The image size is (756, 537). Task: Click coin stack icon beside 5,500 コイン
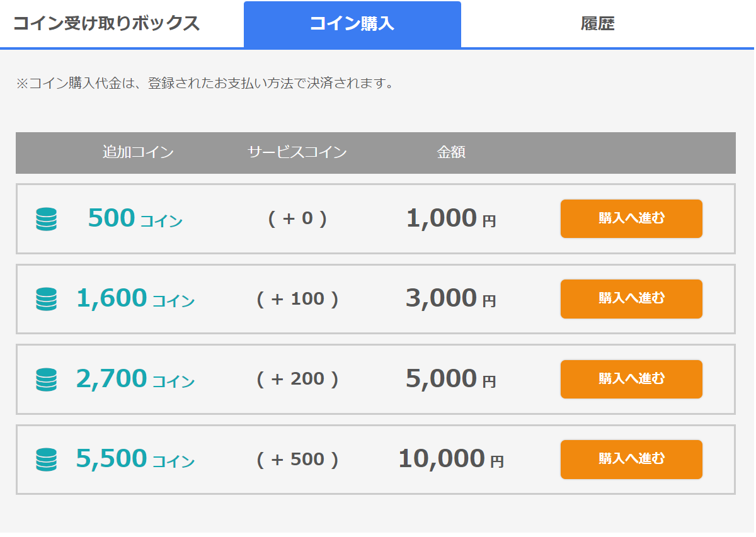pos(46,460)
